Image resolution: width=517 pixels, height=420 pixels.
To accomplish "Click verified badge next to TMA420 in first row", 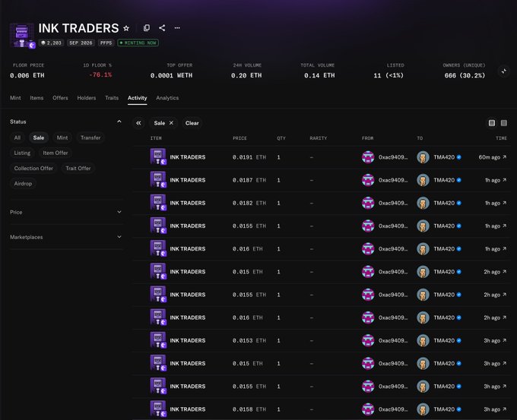I will point(458,157).
